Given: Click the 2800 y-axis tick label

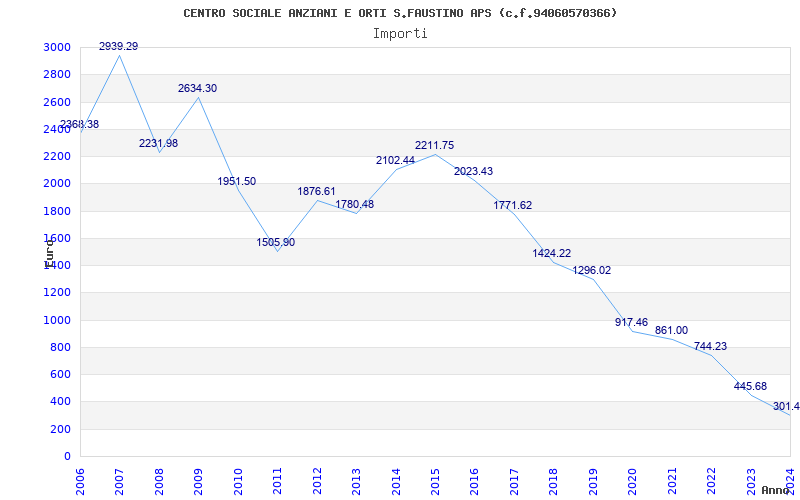Looking at the screenshot, I should 57,74.
